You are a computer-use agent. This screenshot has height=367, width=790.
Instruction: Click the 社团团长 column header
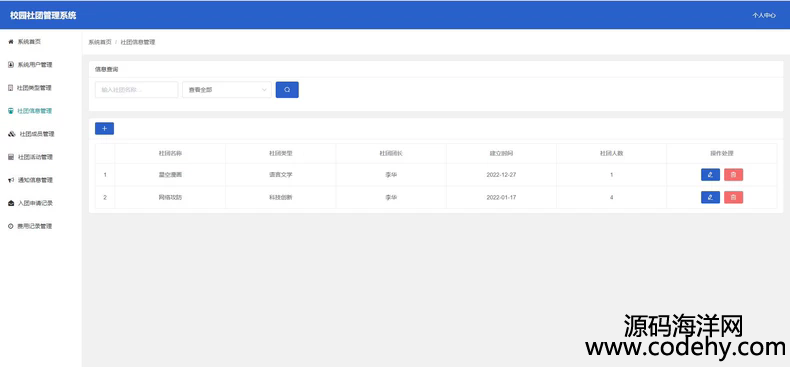click(x=391, y=153)
